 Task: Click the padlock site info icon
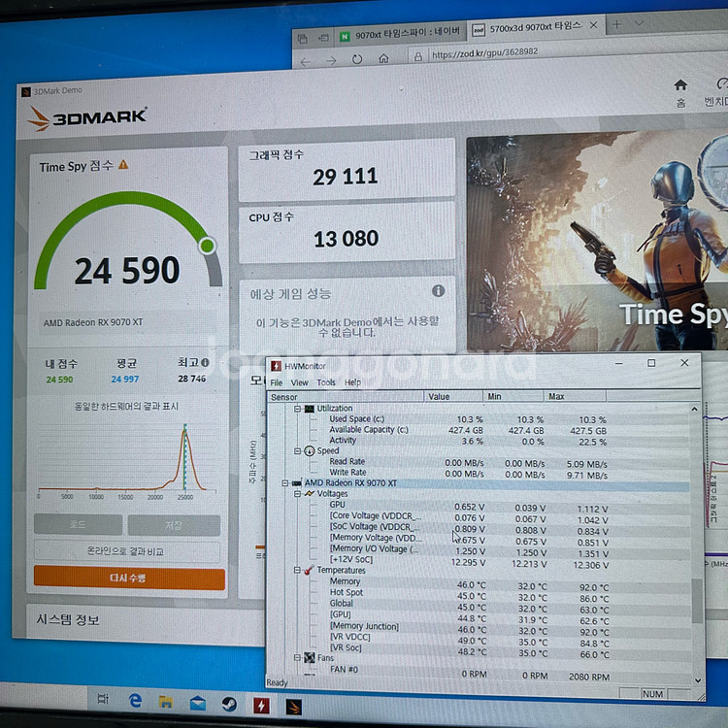417,56
